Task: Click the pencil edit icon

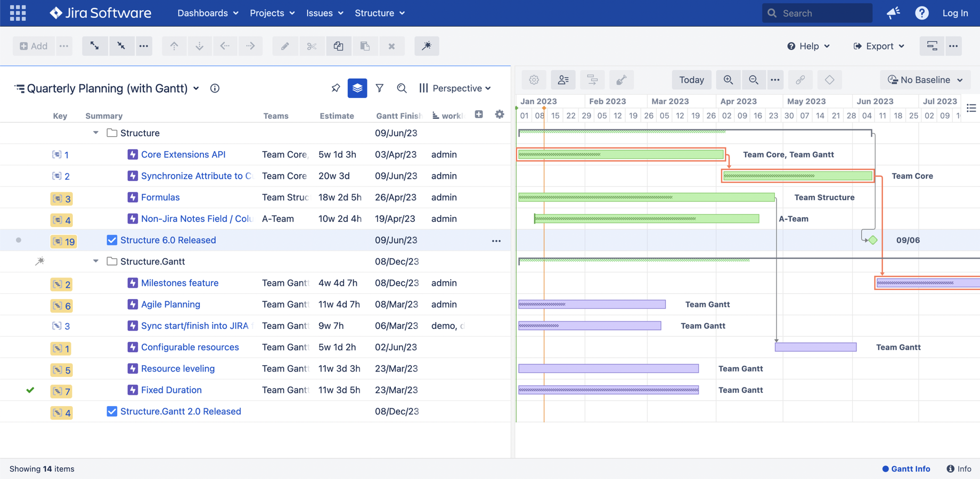Action: 285,46
